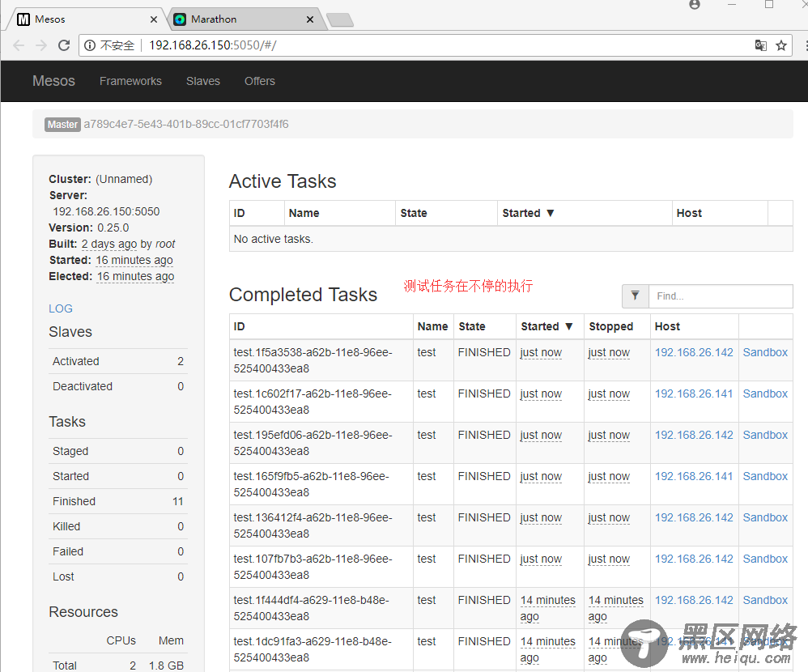Click the browser forward arrow
This screenshot has width=808, height=672.
[x=41, y=45]
